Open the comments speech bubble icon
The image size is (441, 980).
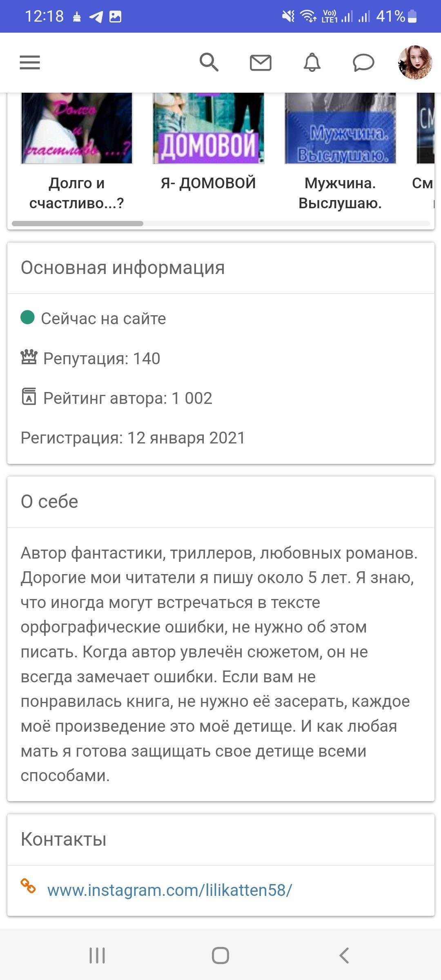[363, 63]
